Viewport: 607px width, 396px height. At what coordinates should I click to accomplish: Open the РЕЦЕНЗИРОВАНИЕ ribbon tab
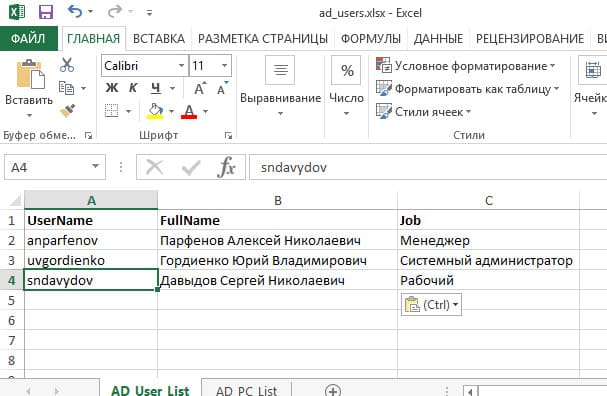[530, 39]
